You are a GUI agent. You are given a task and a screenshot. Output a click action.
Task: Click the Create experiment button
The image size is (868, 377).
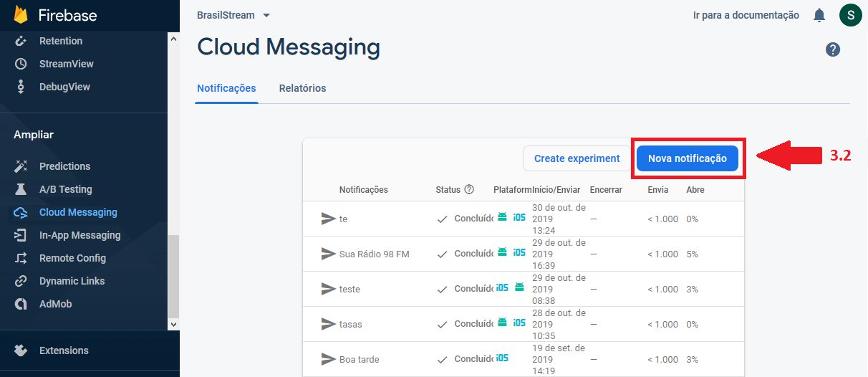[x=577, y=158]
